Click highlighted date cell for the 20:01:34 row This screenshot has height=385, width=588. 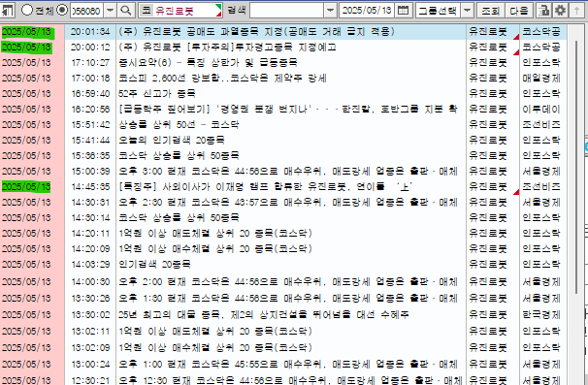click(x=27, y=32)
